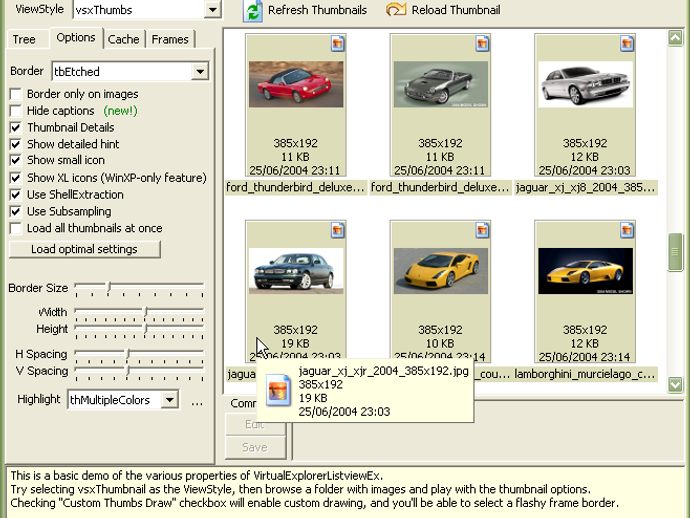Click Reload Thumbnail button label
Image resolution: width=690 pixels, height=518 pixels.
point(456,10)
